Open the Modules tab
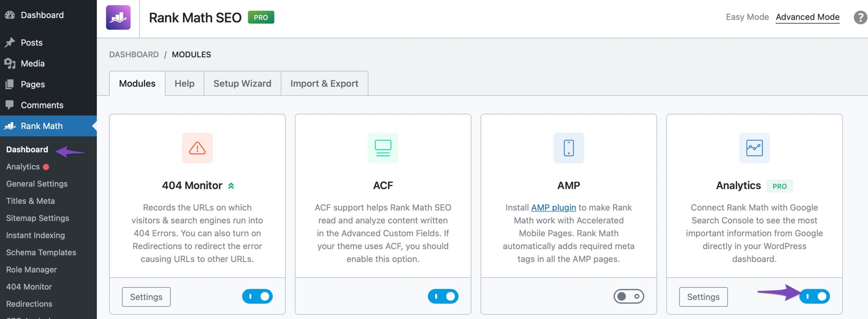Image resolution: width=868 pixels, height=319 pixels. [137, 83]
